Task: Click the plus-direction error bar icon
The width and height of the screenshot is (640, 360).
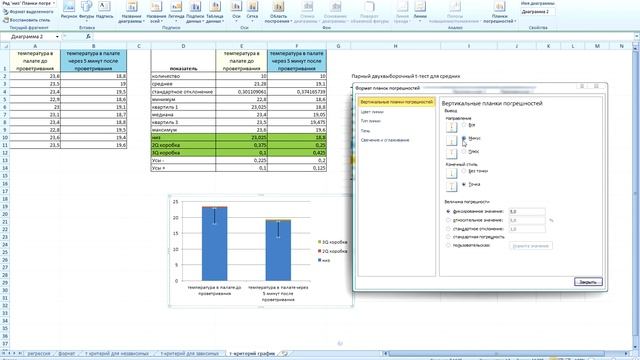Action: coord(451,153)
